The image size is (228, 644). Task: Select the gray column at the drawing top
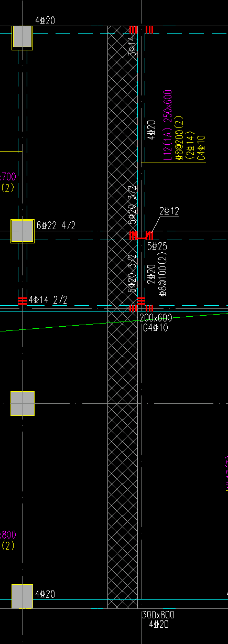(x=23, y=38)
